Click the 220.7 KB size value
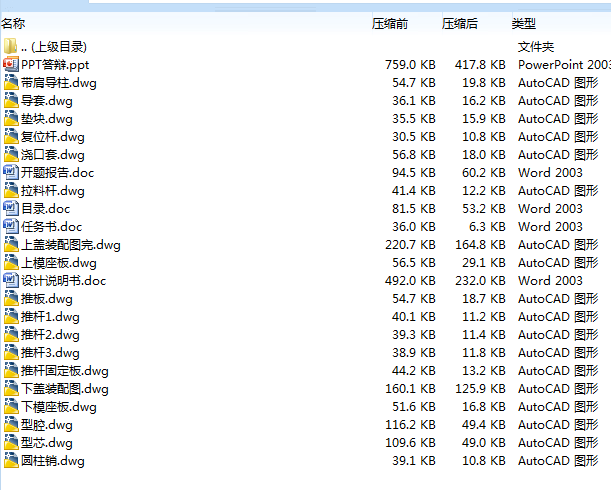 click(x=410, y=244)
